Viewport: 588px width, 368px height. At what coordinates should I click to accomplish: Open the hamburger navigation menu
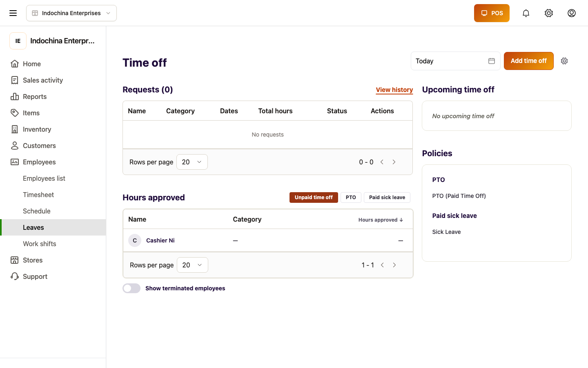click(x=13, y=13)
